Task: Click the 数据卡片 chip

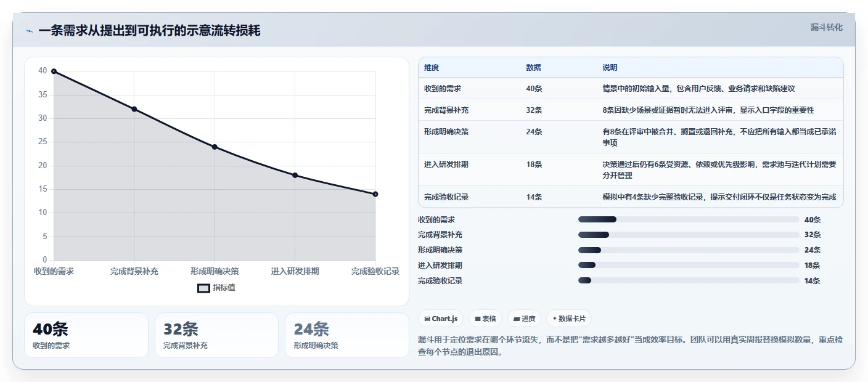Action: point(569,319)
